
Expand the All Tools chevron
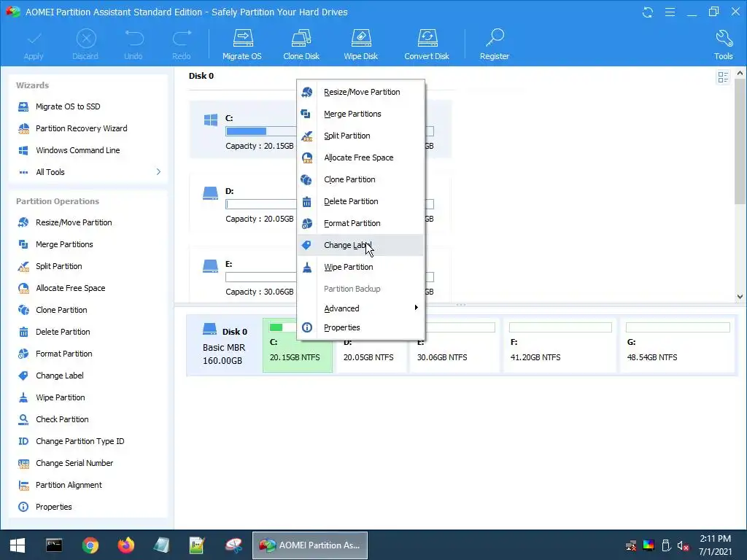[158, 172]
